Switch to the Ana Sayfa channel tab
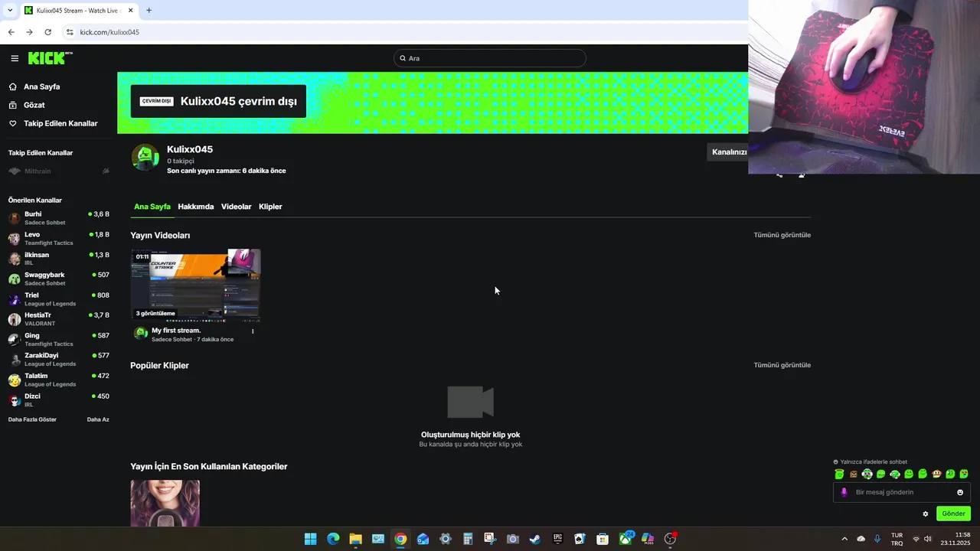The height and width of the screenshot is (551, 980). [152, 207]
